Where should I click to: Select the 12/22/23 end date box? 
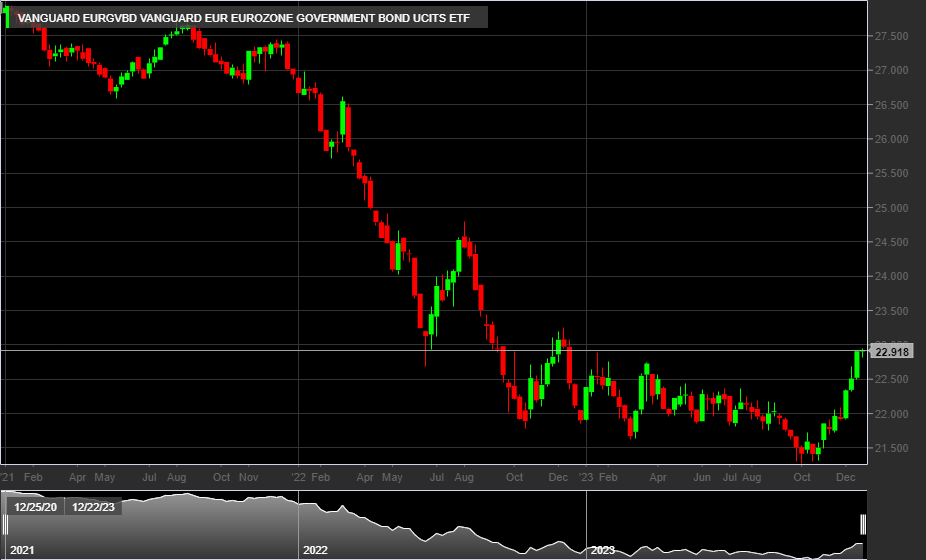(93, 507)
